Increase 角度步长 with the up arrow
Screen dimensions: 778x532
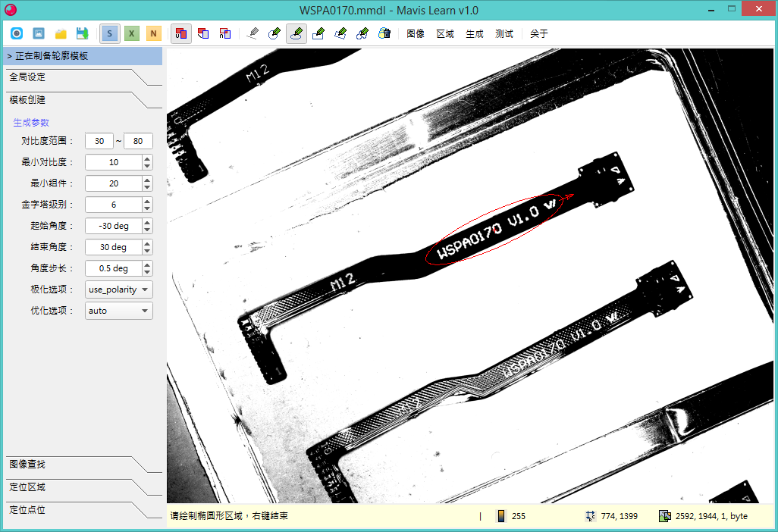pos(147,264)
